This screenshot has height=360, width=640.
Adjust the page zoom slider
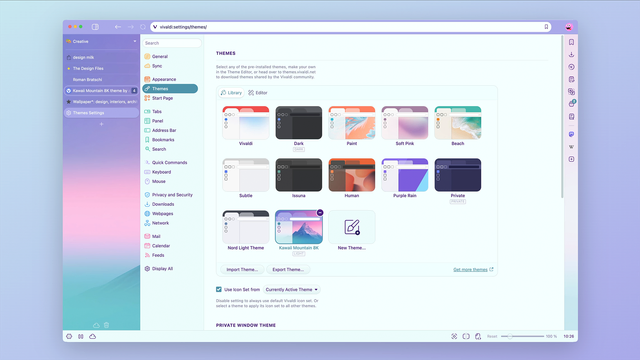point(522,336)
